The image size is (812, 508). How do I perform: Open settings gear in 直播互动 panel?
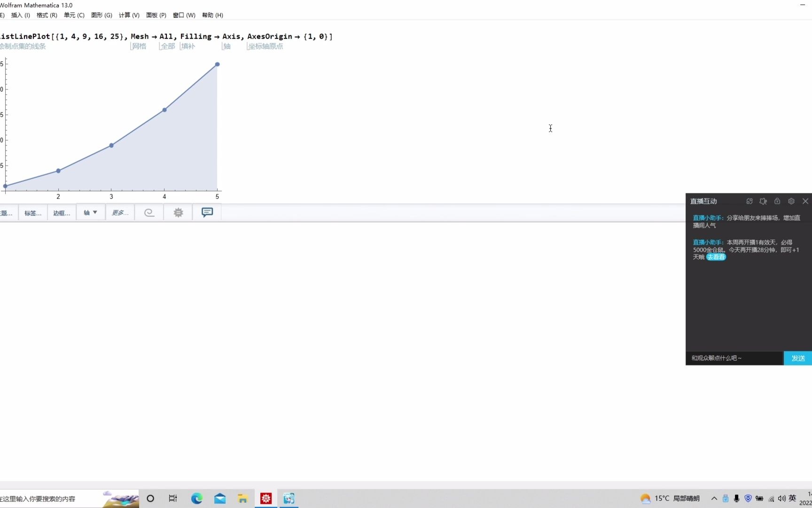(x=791, y=201)
